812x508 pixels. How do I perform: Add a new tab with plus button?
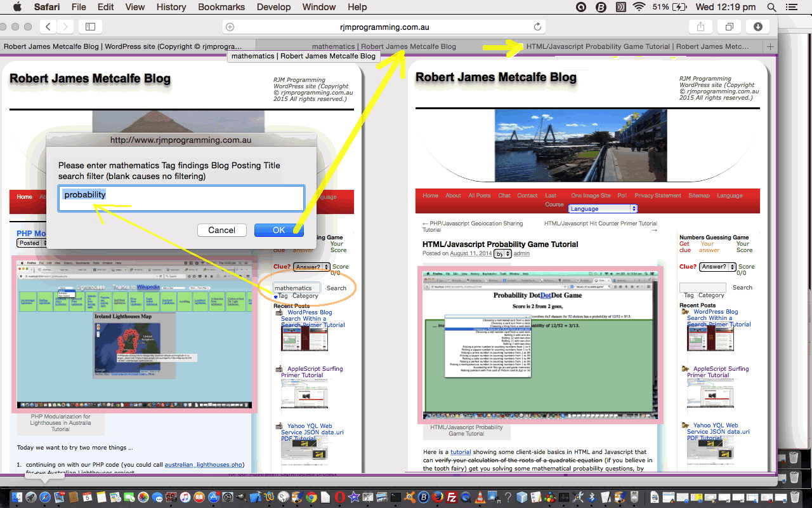770,46
